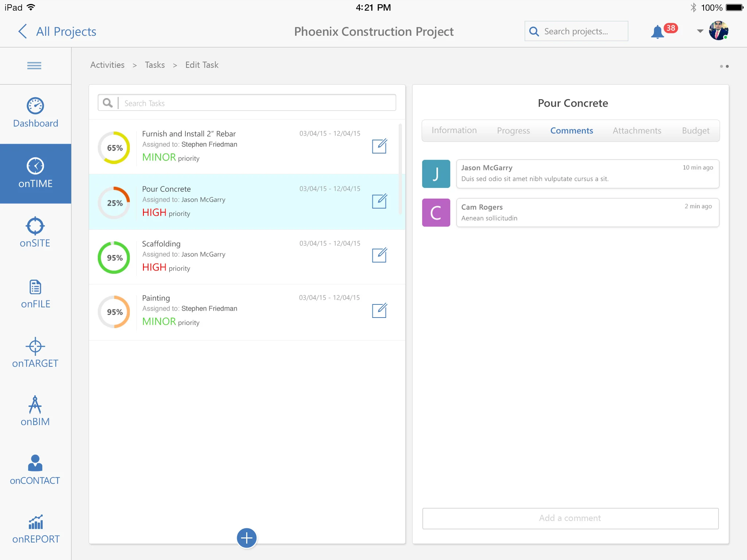Open onTARGET crosshair icon

(35, 346)
